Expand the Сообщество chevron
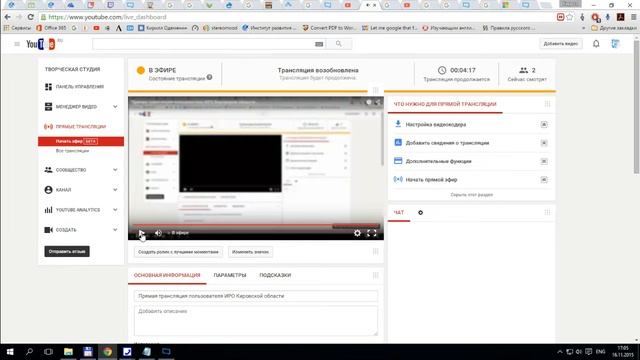This screenshot has height=360, width=640. (x=115, y=170)
